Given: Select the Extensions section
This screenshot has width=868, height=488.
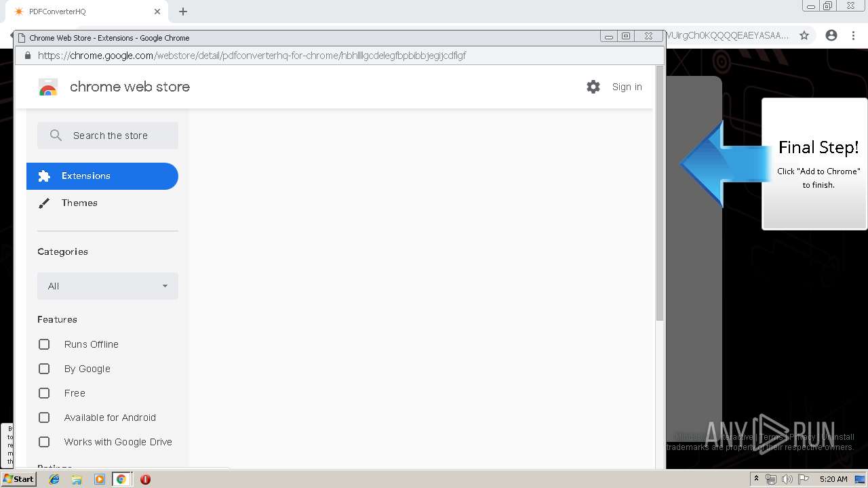Looking at the screenshot, I should (102, 176).
